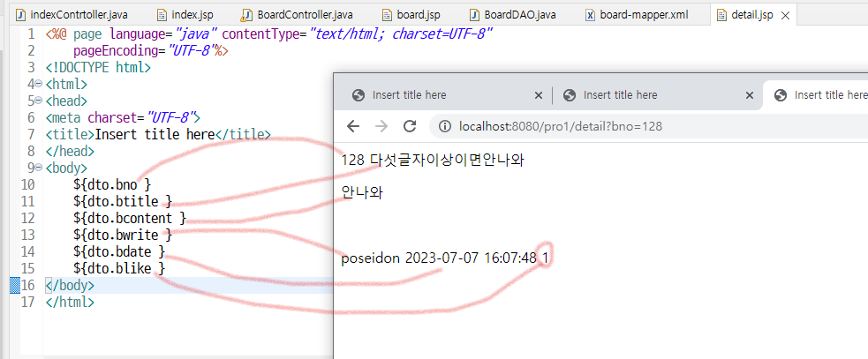Click the JSP icon of detail.jsp tab

(x=721, y=15)
